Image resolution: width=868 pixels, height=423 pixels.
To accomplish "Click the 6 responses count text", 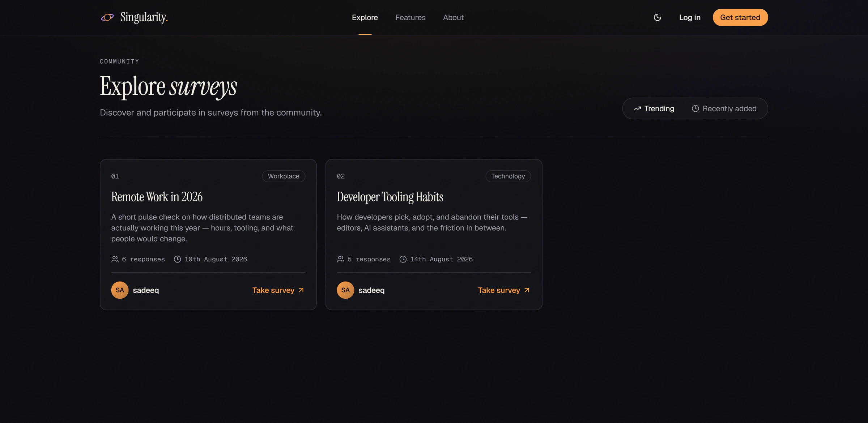I will pos(143,259).
